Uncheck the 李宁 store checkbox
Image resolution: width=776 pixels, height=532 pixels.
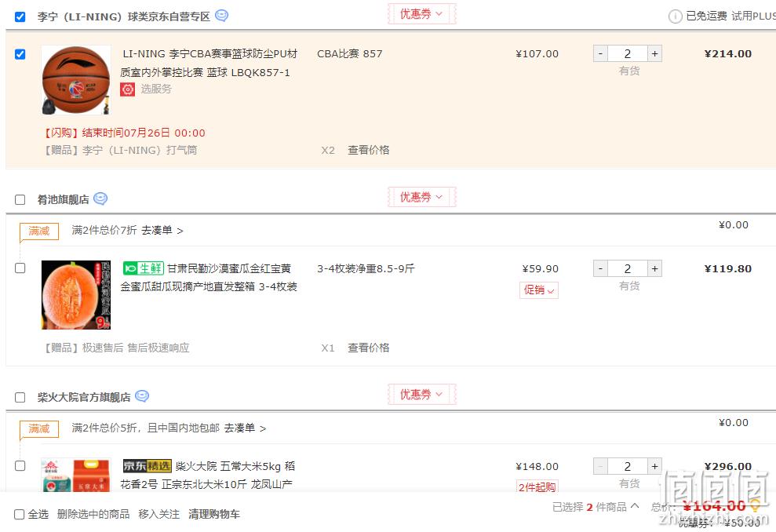coord(20,16)
